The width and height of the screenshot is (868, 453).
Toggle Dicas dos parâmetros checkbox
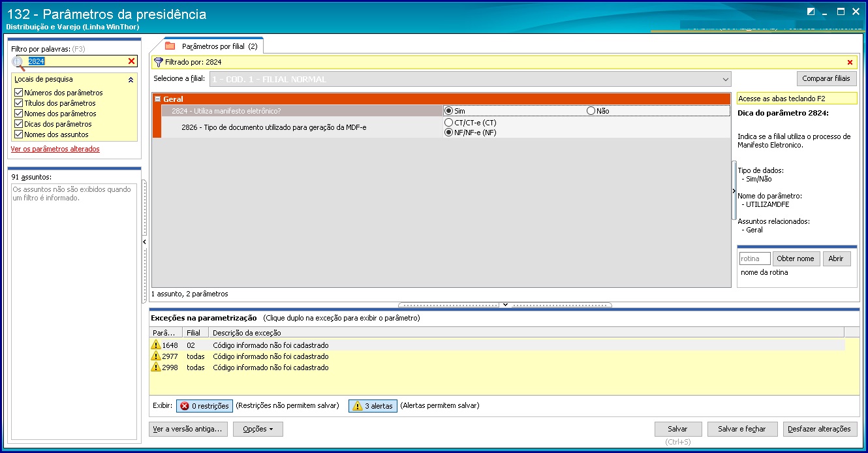(18, 124)
